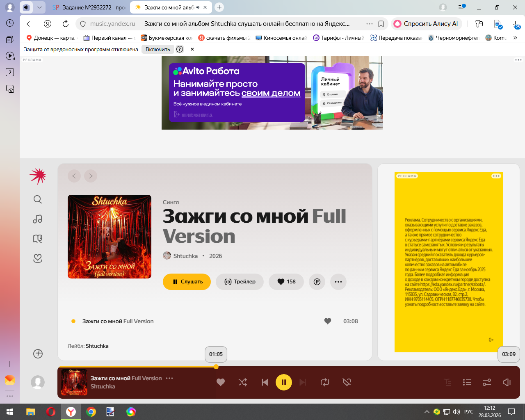This screenshot has width=525, height=420.
Task: Open player settings sliders icon
Action: (487, 382)
